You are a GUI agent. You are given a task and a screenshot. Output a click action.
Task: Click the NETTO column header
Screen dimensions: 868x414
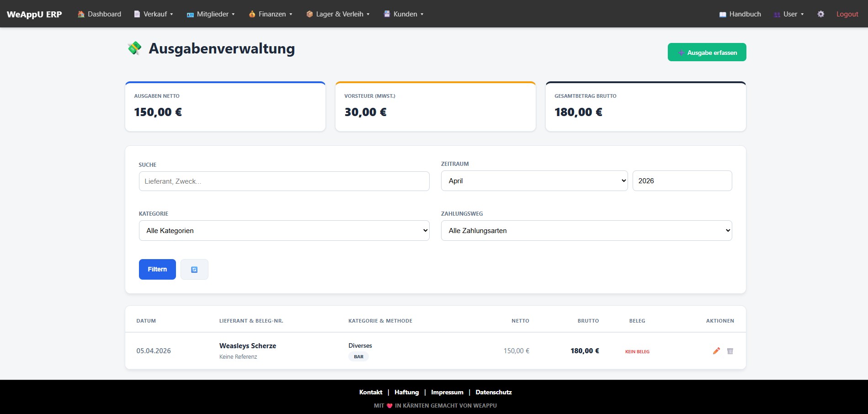point(520,321)
